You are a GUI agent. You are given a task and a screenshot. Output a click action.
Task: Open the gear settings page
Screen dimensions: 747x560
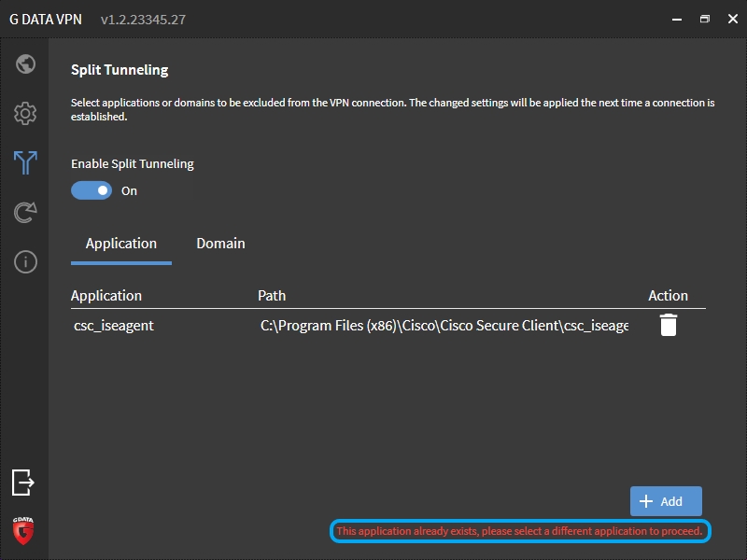point(25,113)
